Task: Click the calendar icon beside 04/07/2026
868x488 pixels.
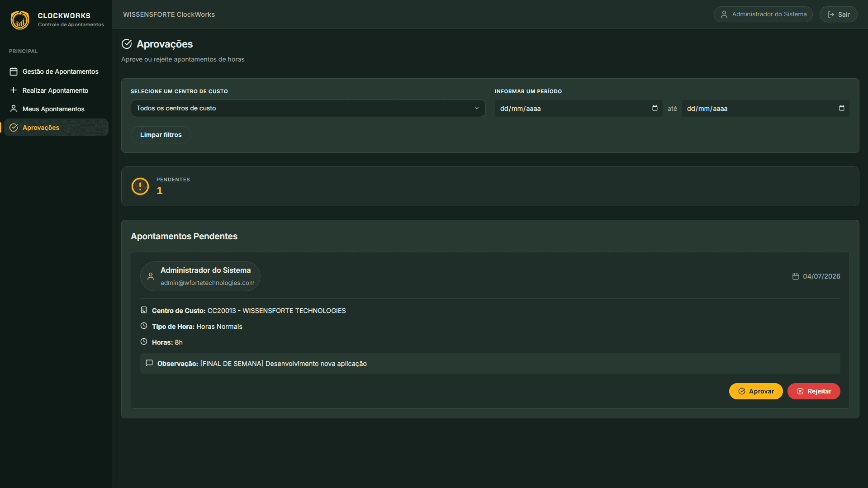Action: click(x=796, y=276)
